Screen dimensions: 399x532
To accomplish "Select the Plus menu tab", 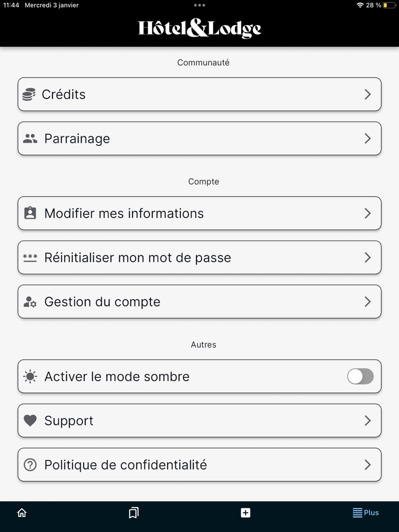I will (365, 513).
